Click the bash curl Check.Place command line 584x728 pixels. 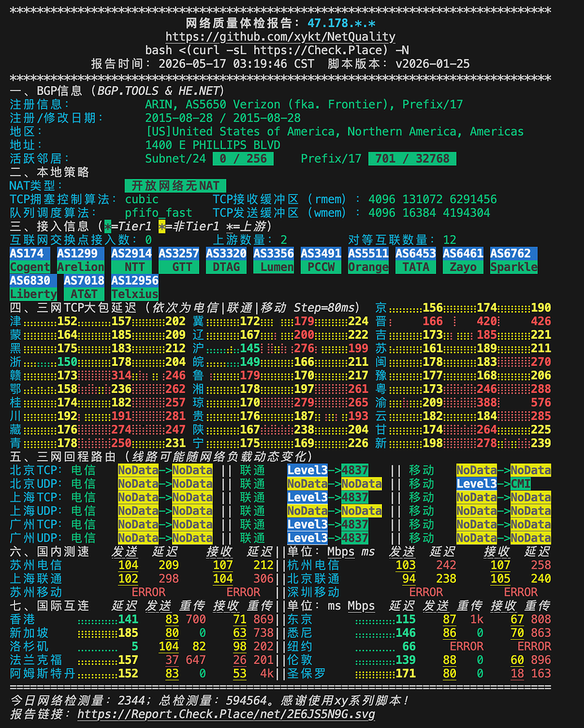(x=277, y=50)
